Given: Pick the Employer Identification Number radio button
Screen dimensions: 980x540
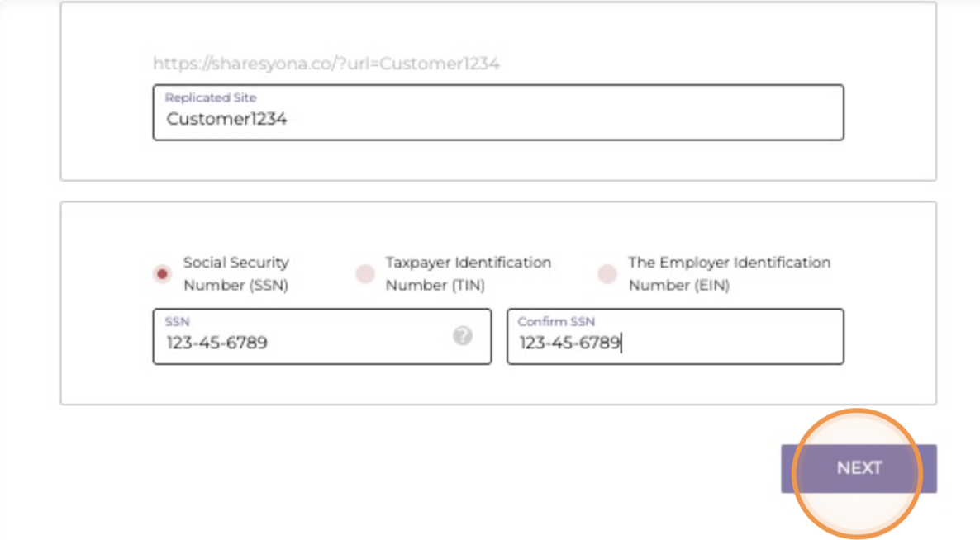Looking at the screenshot, I should coord(607,274).
